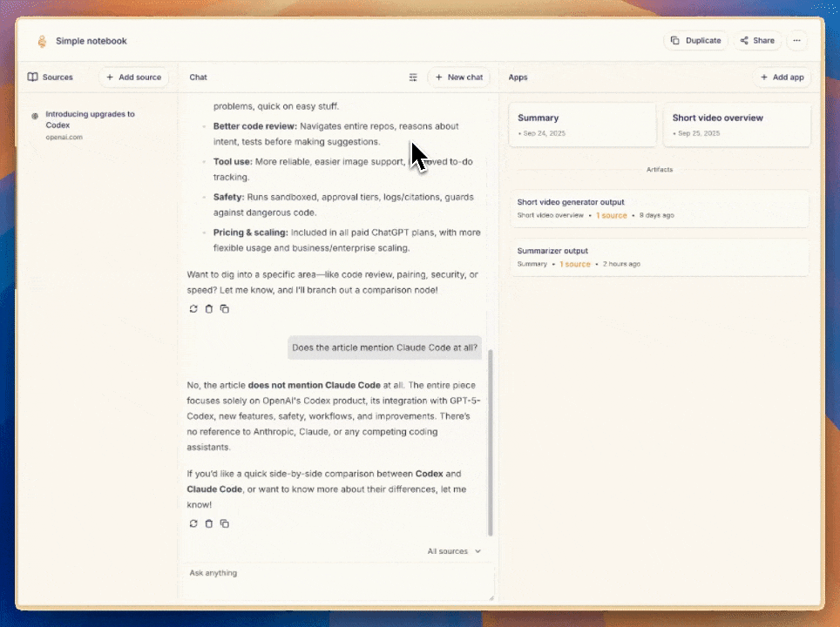840x627 pixels.
Task: Open the Short video overview app card
Action: [x=737, y=125]
